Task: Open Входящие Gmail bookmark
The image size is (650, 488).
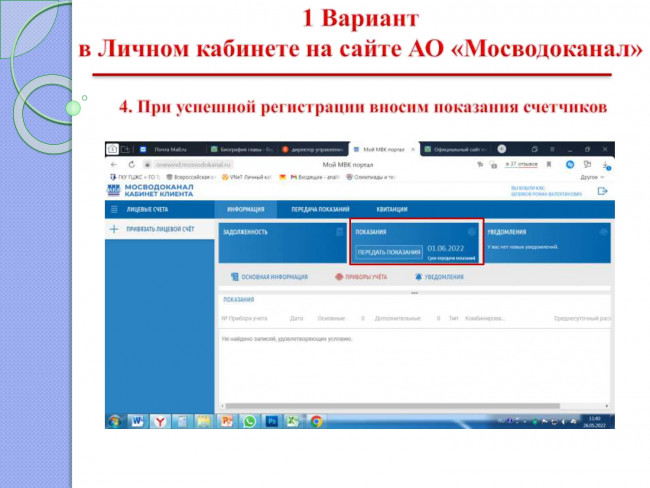Action: click(315, 177)
